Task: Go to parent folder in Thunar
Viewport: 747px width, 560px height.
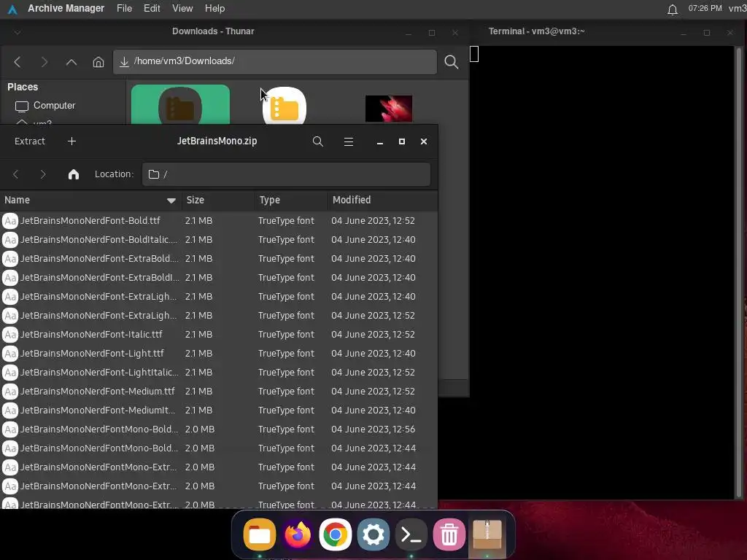Action: 71,62
